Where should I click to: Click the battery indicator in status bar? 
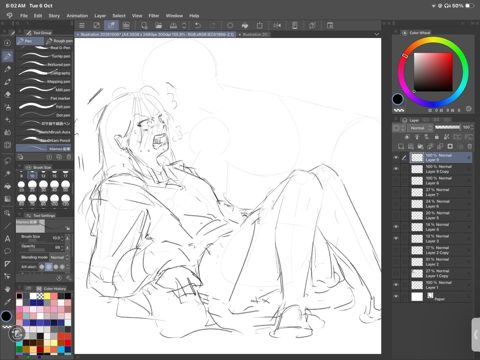pos(469,6)
